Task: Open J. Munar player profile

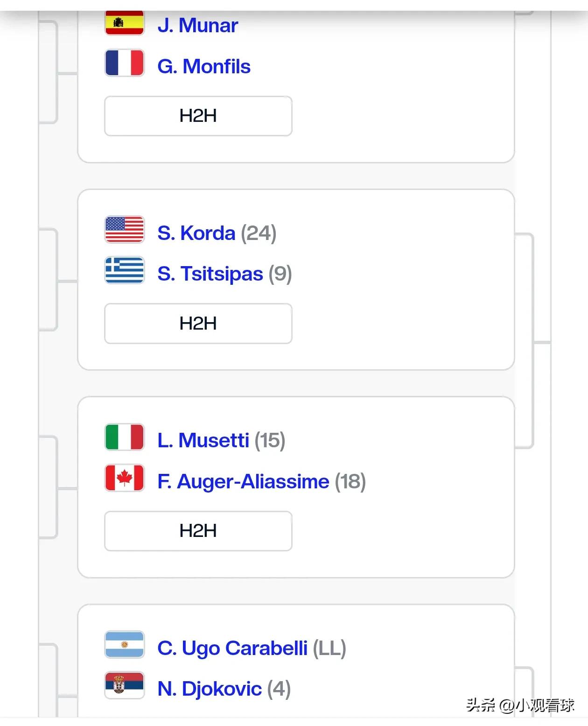Action: [x=198, y=25]
